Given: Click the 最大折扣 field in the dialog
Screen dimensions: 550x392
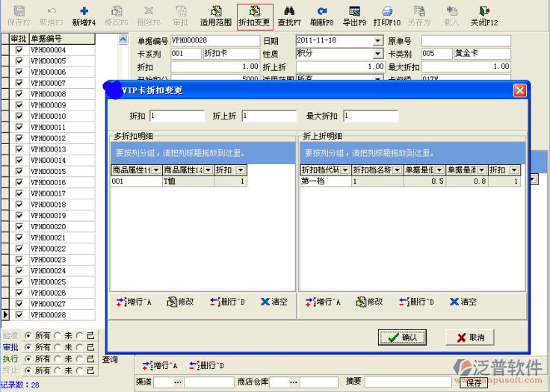Looking at the screenshot, I should [369, 116].
